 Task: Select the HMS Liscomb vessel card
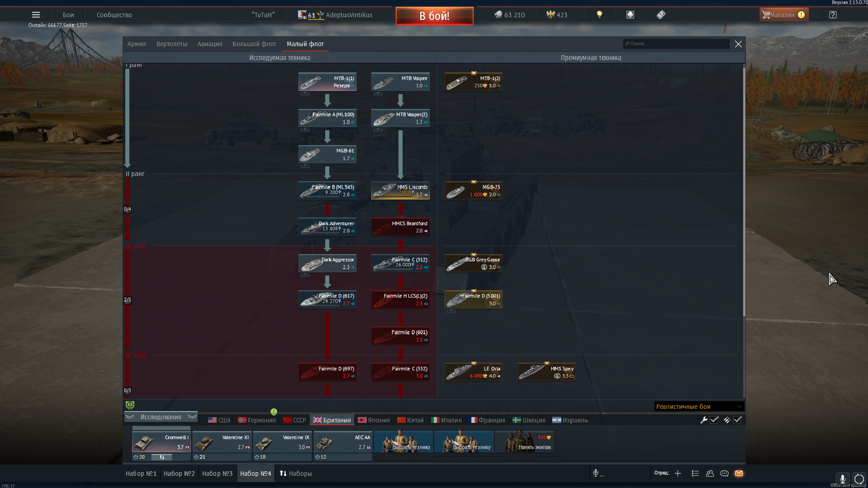(x=400, y=190)
